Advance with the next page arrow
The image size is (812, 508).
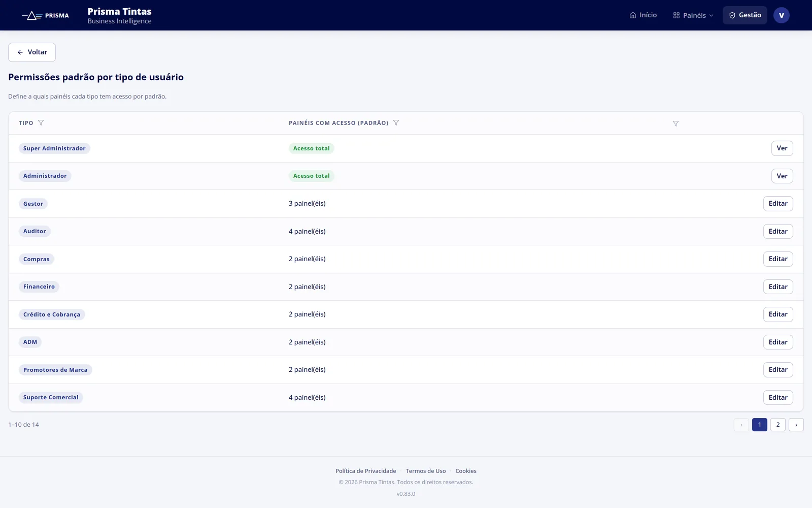click(796, 425)
